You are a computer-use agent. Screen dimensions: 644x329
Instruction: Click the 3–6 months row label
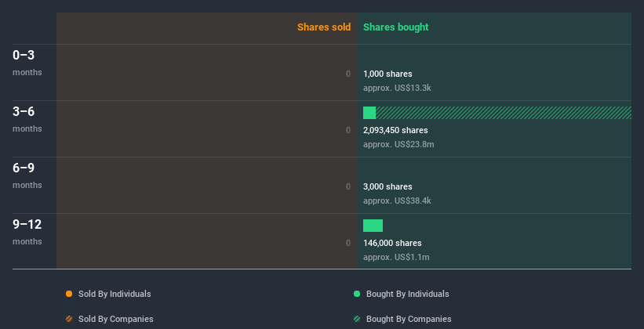tap(27, 119)
